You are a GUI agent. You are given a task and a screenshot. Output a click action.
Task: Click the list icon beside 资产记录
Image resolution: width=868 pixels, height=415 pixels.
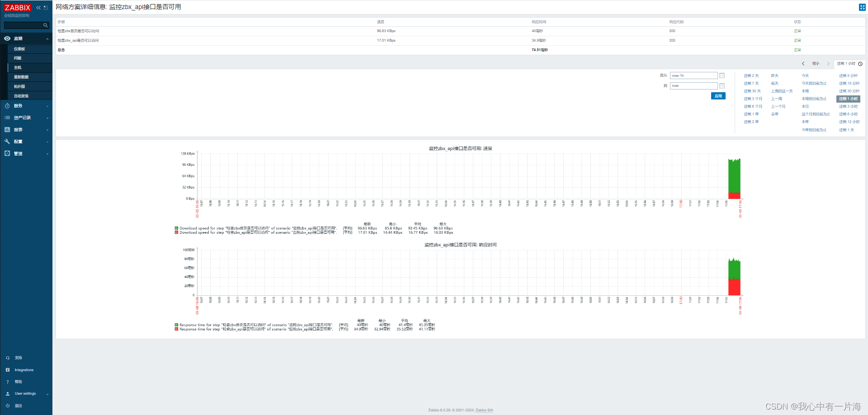pos(7,118)
